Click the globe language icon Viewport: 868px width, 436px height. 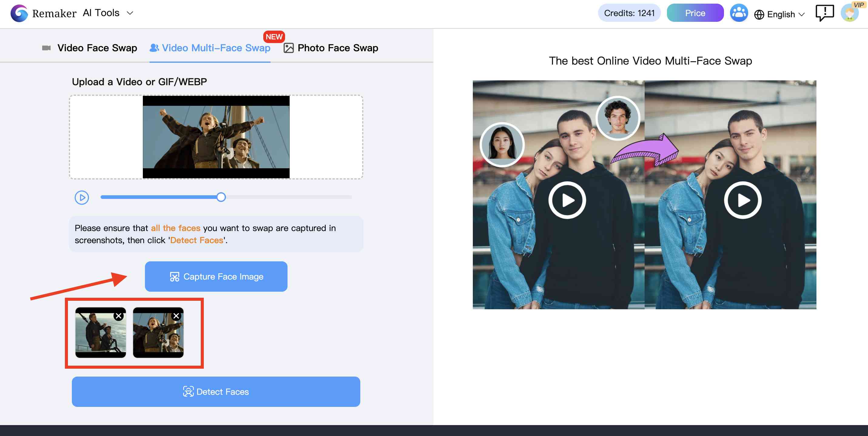[x=759, y=15]
